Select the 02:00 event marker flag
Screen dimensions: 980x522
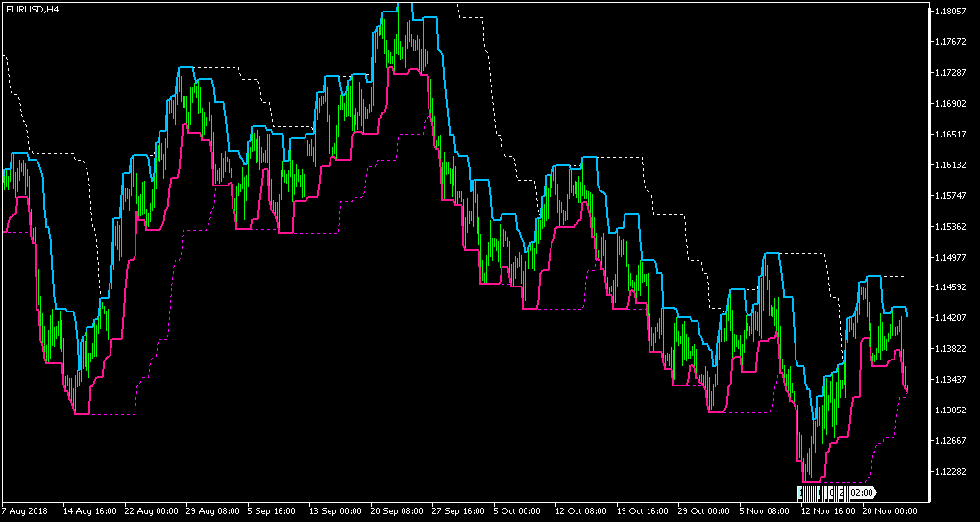(864, 493)
